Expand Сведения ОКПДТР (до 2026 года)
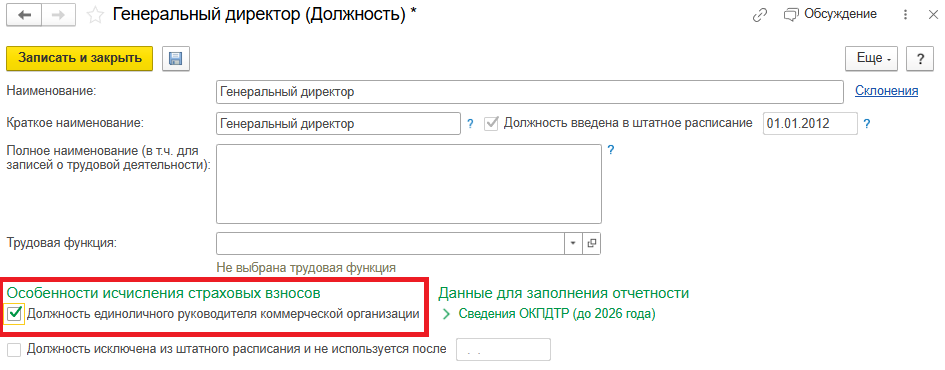Viewport: 945px width, 370px height. pos(549,314)
